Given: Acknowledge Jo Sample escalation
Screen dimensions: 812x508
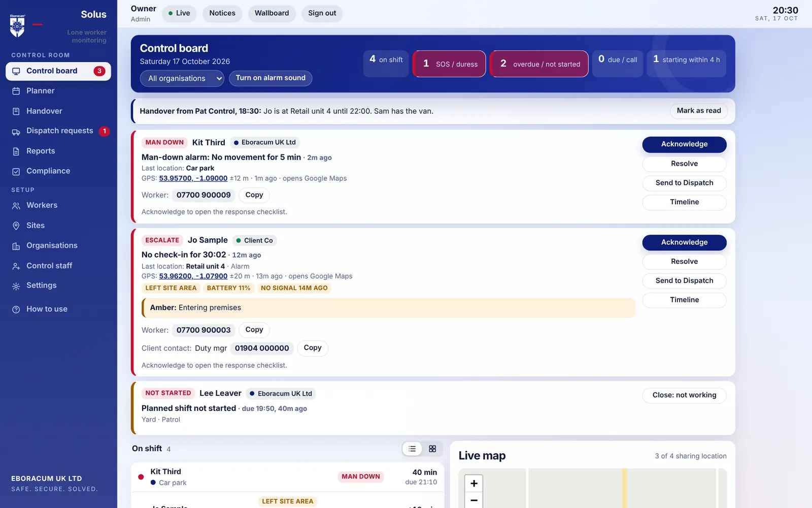Looking at the screenshot, I should tap(684, 242).
